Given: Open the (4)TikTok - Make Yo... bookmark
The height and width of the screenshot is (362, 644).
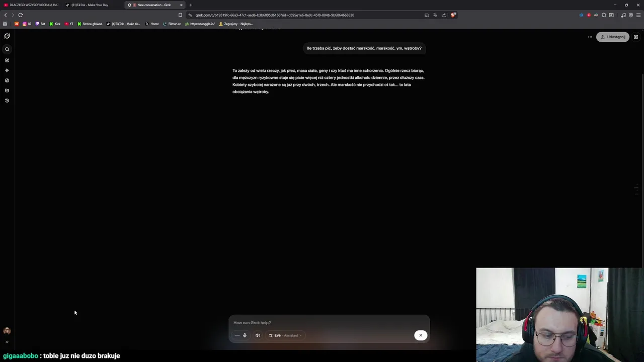Looking at the screenshot, I should click(124, 24).
